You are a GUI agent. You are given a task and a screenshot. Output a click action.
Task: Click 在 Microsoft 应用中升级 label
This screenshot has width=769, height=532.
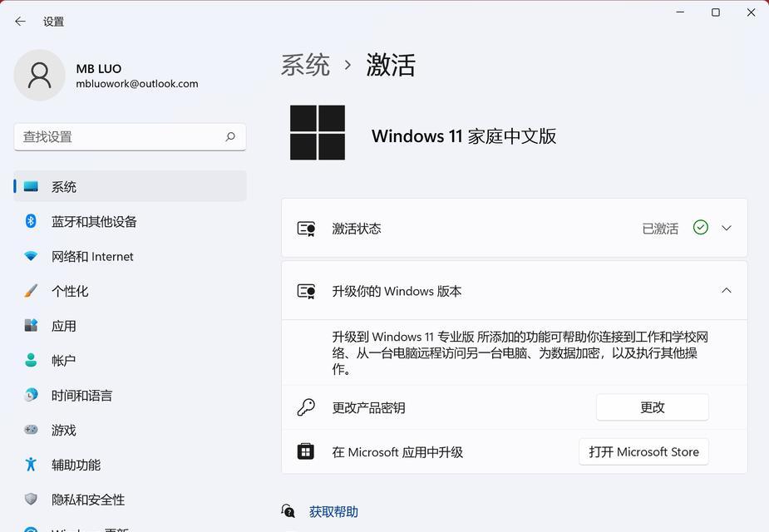pyautogui.click(x=397, y=452)
